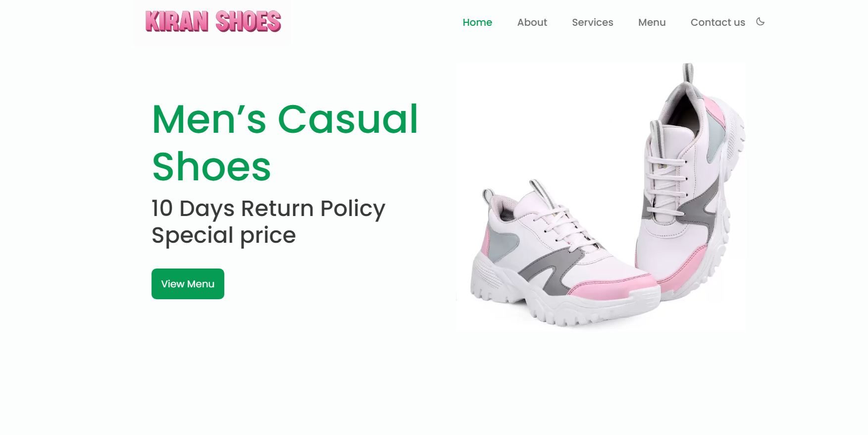868x435 pixels.
Task: Click the Men's Casual heading line
Action: point(285,119)
